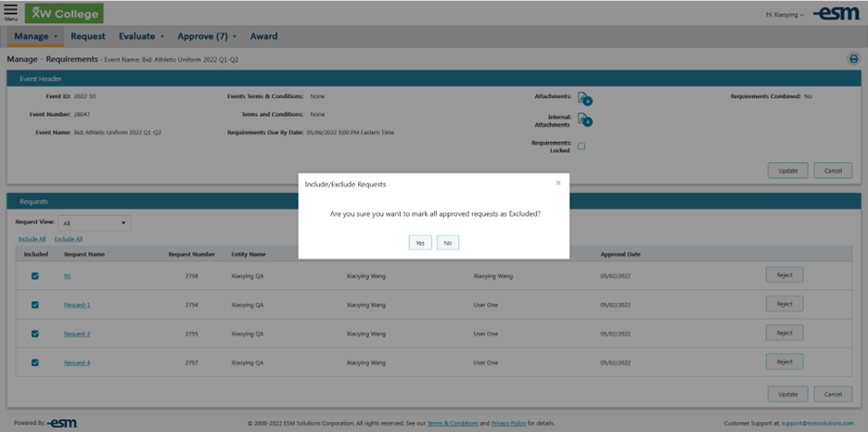Open the Internal Attachments document icon

(x=584, y=120)
